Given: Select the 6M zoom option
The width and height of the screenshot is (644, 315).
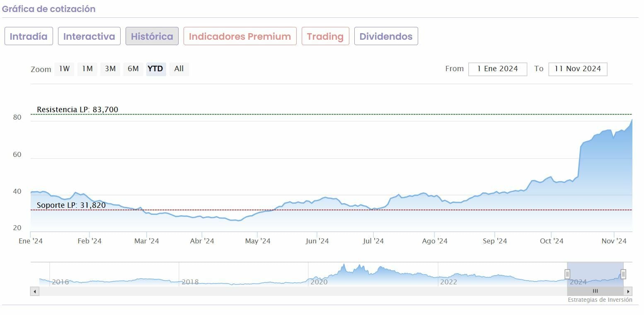Looking at the screenshot, I should pos(133,69).
